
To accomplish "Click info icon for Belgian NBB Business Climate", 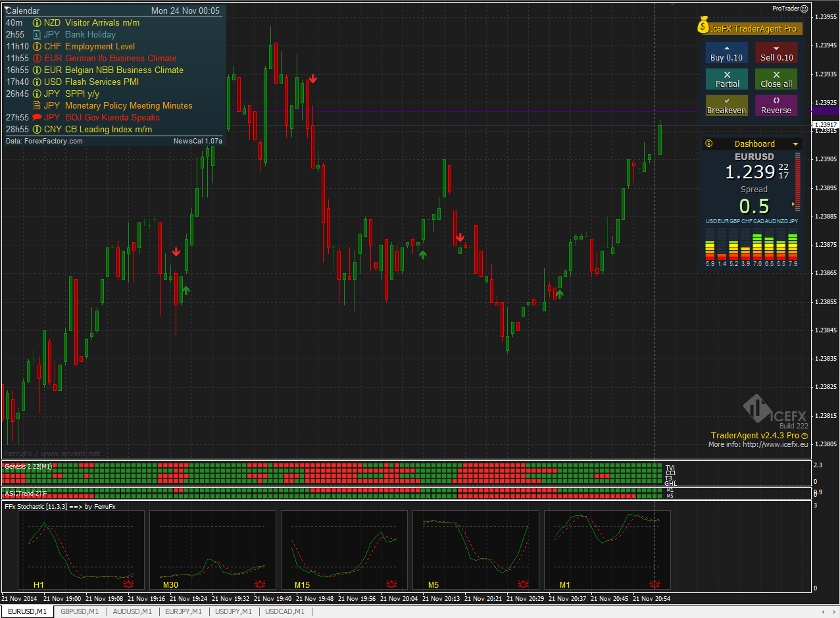I will pyautogui.click(x=37, y=70).
